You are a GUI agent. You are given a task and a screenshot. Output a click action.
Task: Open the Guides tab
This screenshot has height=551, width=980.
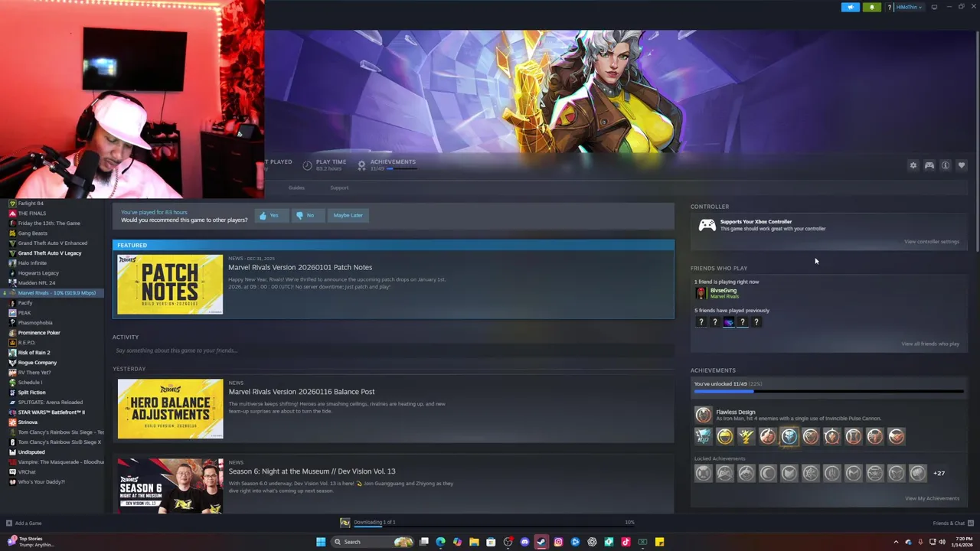coord(296,187)
